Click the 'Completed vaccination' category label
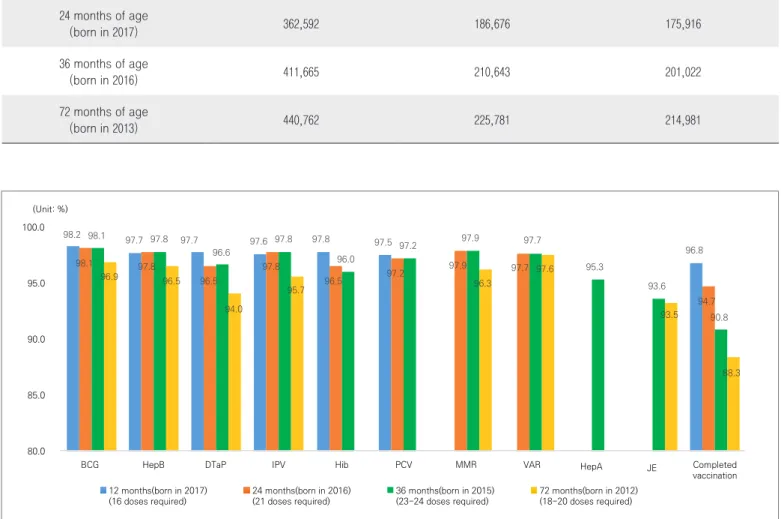Viewport: 781px width, 519px height. click(x=715, y=470)
